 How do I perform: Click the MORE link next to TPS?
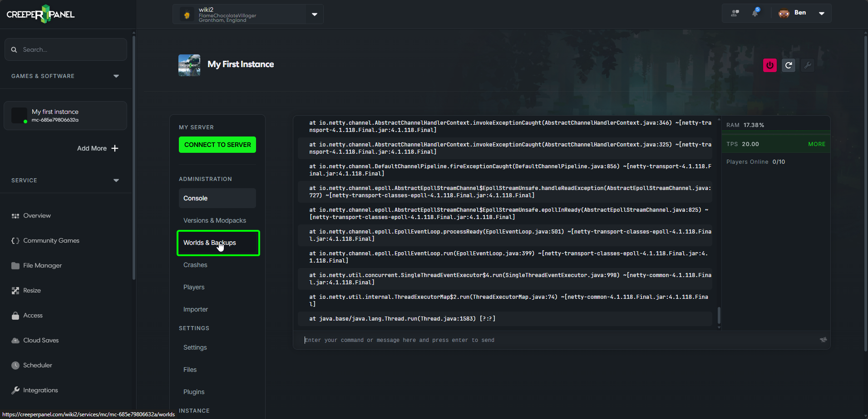816,144
